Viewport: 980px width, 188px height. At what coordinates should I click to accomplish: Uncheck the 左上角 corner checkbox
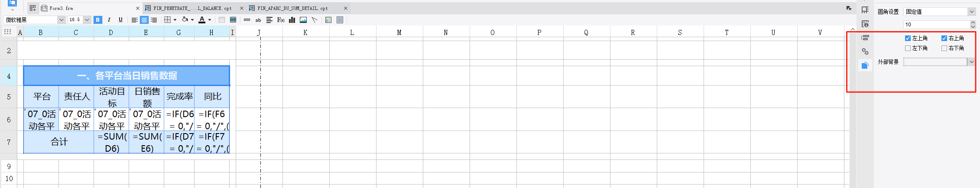coord(908,38)
